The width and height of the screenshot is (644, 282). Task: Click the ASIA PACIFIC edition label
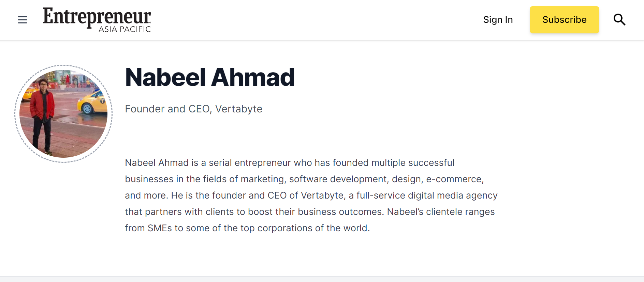[125, 29]
